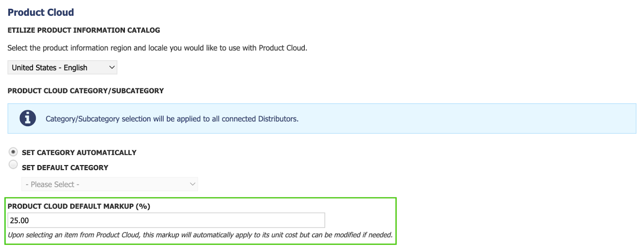
Task: Click the Set Default Category label
Action: (65, 168)
